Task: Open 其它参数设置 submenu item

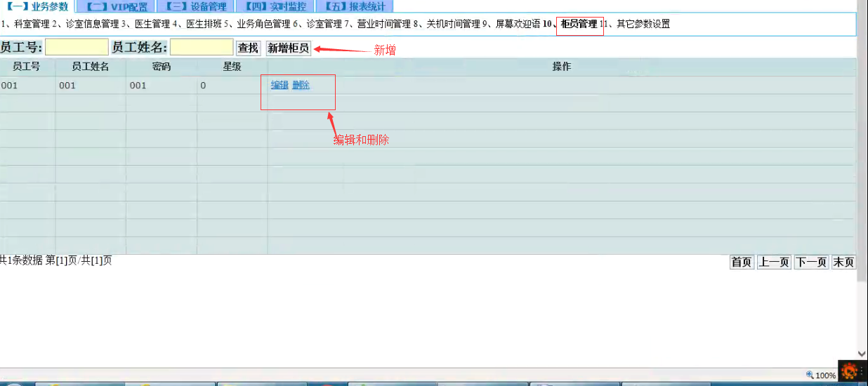Action: pos(643,24)
